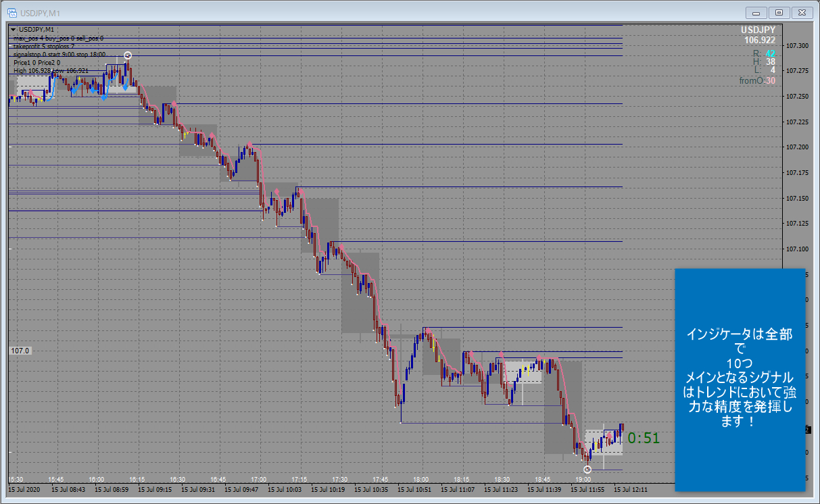Click the green 0:51 candle countdown timer
This screenshot has width=820, height=504.
click(x=643, y=438)
